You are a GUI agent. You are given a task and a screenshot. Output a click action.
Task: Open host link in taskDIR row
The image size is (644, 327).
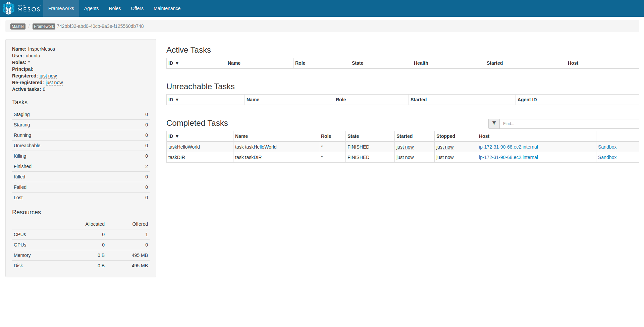tap(508, 157)
